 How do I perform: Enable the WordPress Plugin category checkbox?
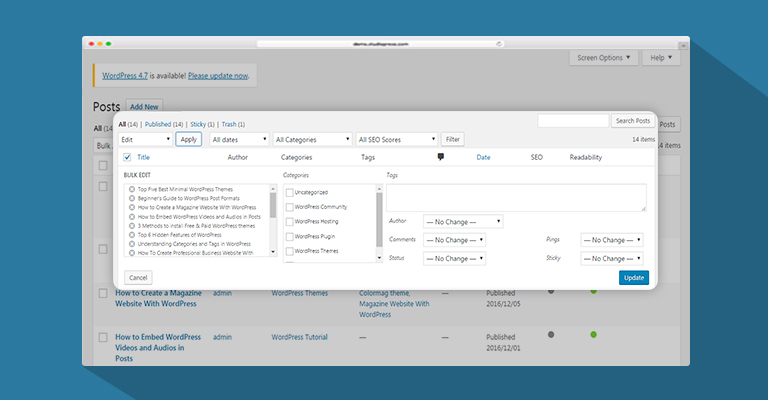(289, 237)
